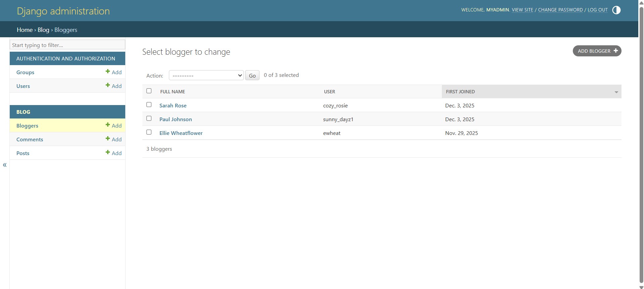644x289 pixels.
Task: Open the Action dropdown menu
Action: click(206, 76)
